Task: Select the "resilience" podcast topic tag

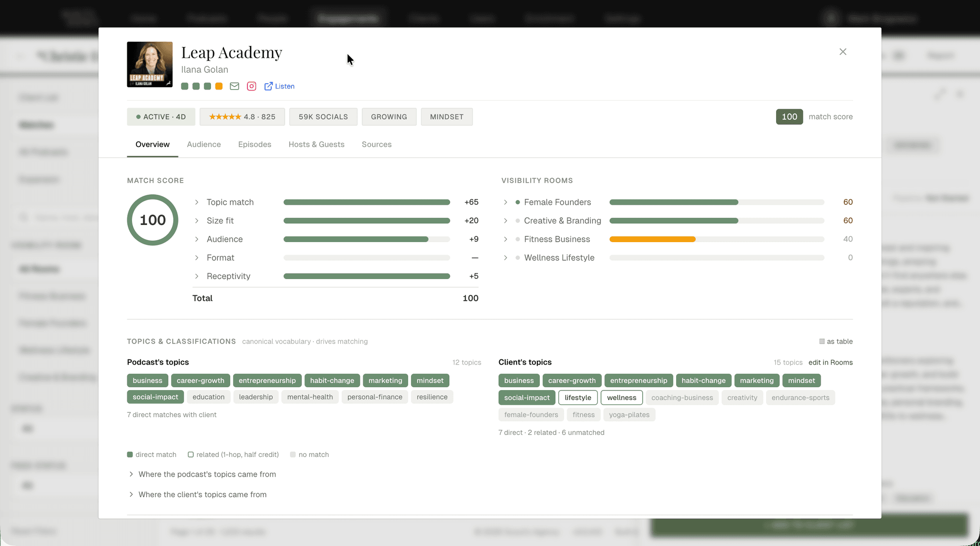Action: 432,397
